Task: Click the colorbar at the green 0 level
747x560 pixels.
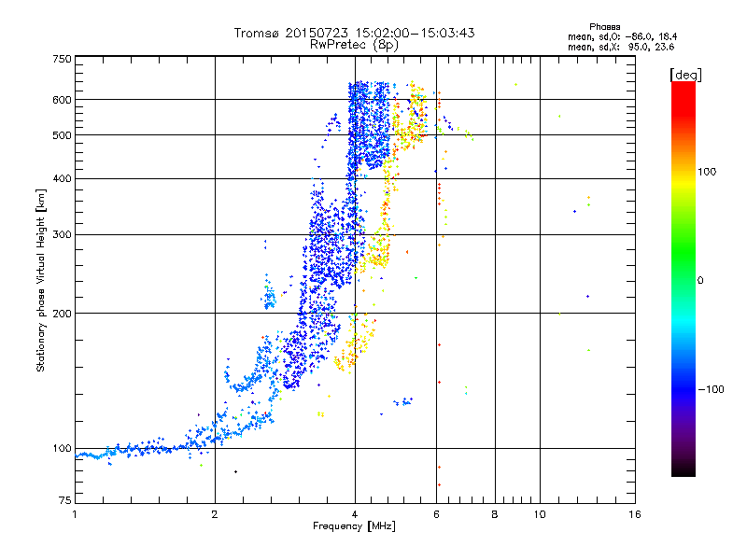Action: (684, 279)
